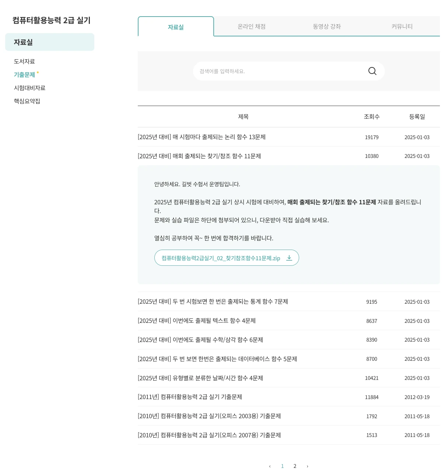
Task: Open 도서자료 in the sidebar
Action: click(x=24, y=61)
